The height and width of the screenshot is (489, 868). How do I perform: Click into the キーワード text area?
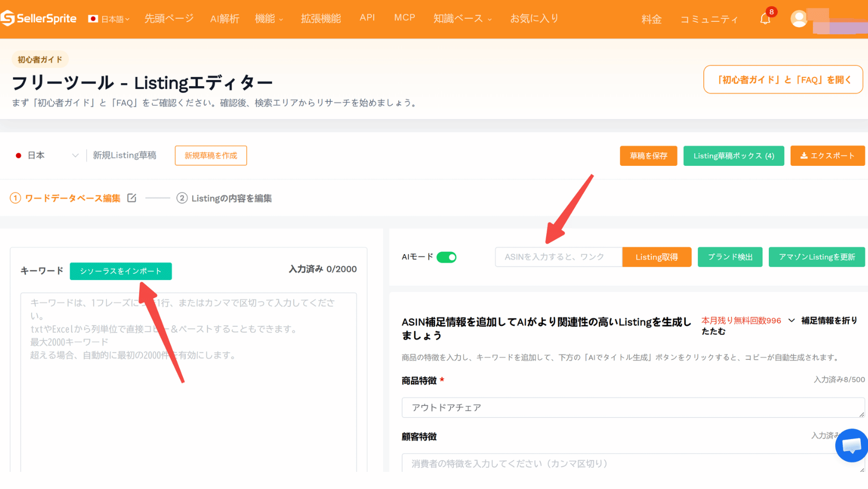(x=188, y=382)
